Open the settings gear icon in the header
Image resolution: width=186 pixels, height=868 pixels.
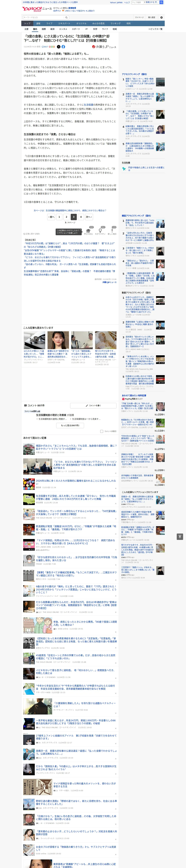tap(161, 18)
